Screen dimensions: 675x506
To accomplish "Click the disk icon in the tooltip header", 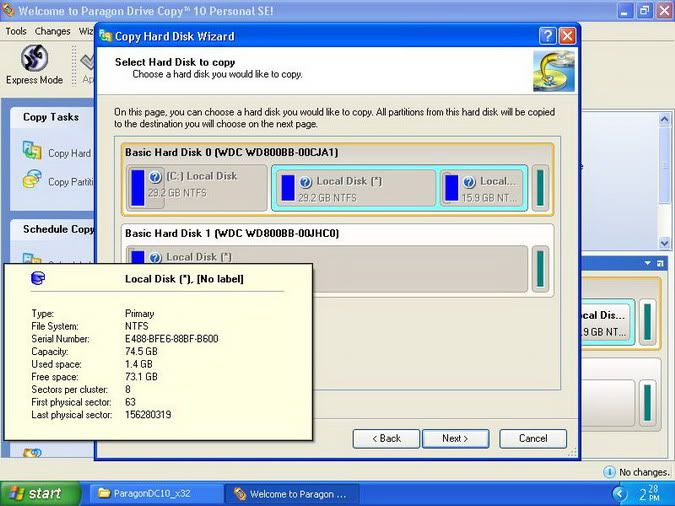I will (38, 278).
